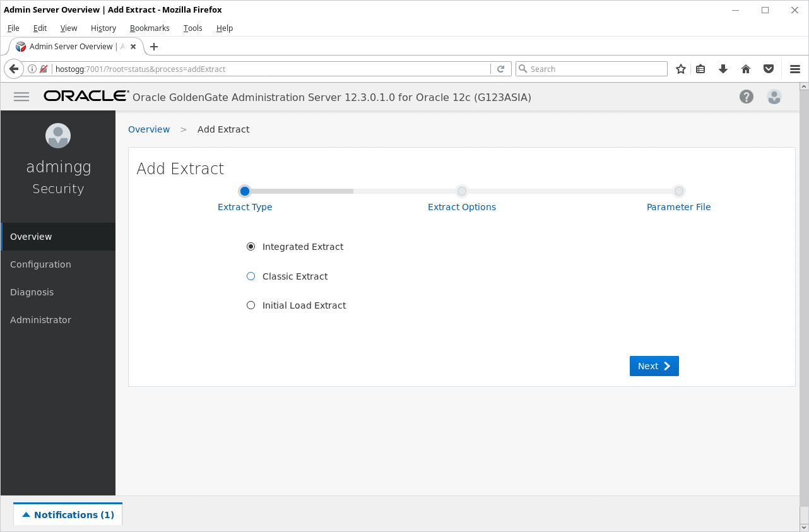
Task: Expand the Notifications (1) panel
Action: 68,514
